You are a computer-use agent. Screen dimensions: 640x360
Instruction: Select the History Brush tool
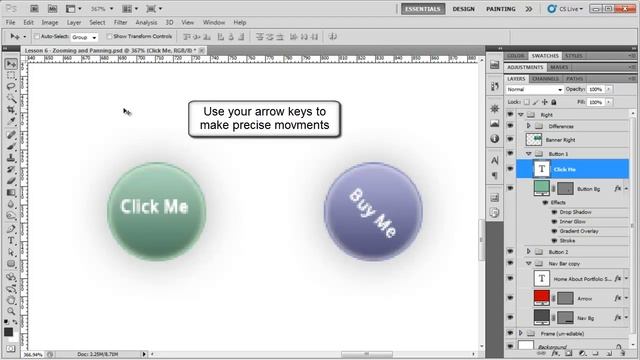point(11,169)
